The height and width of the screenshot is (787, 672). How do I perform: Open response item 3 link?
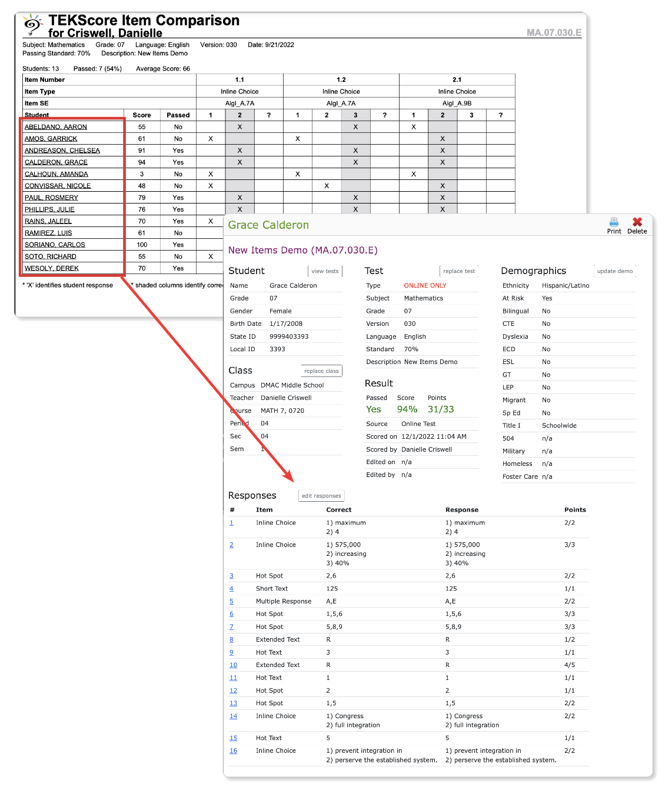tap(231, 576)
